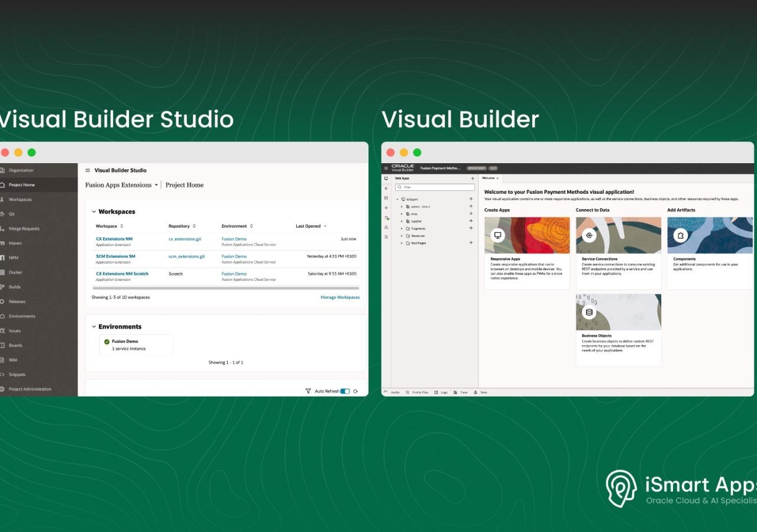Click the refresh icon beside Auto Refresh
Image resolution: width=757 pixels, height=532 pixels.
(355, 391)
